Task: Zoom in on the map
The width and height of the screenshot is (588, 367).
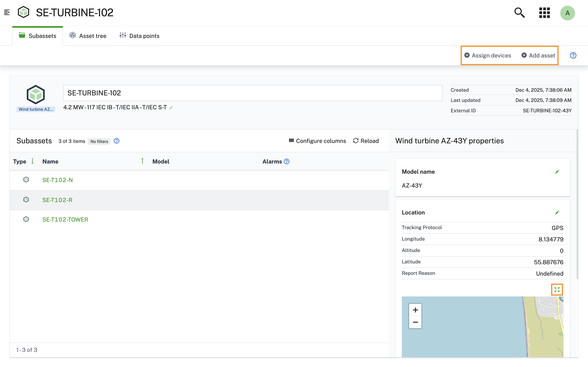Action: pyautogui.click(x=415, y=310)
